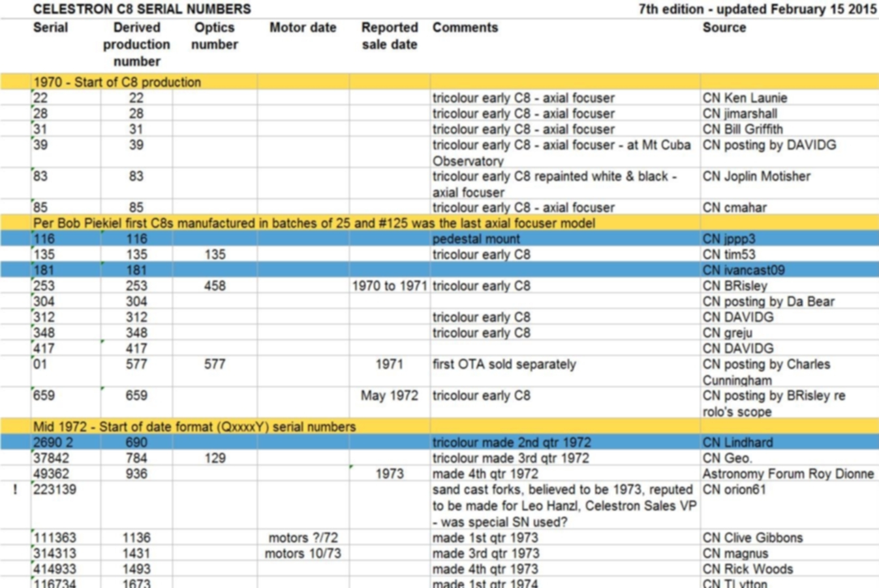
Task: Click serial cell '312'
Action: click(44, 317)
